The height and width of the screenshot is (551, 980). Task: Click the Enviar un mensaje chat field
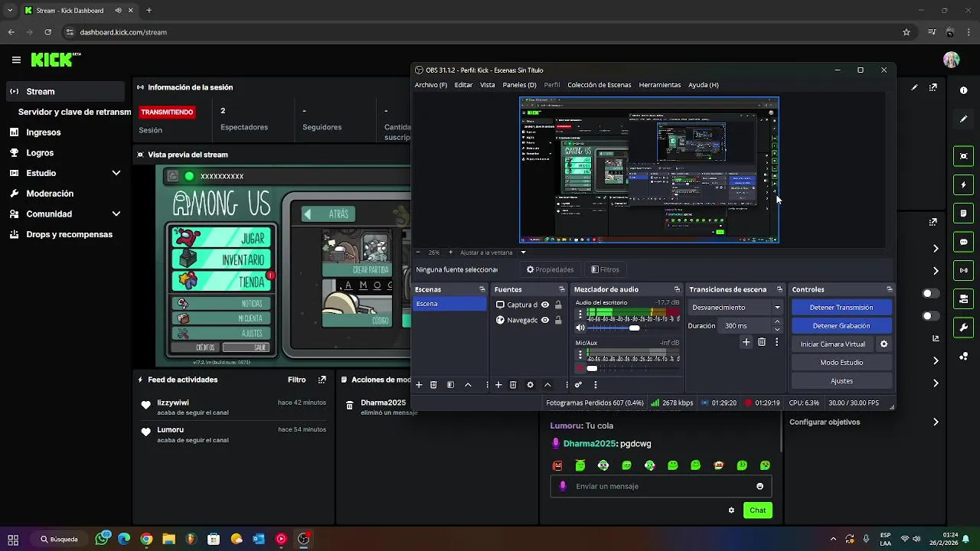coord(661,486)
